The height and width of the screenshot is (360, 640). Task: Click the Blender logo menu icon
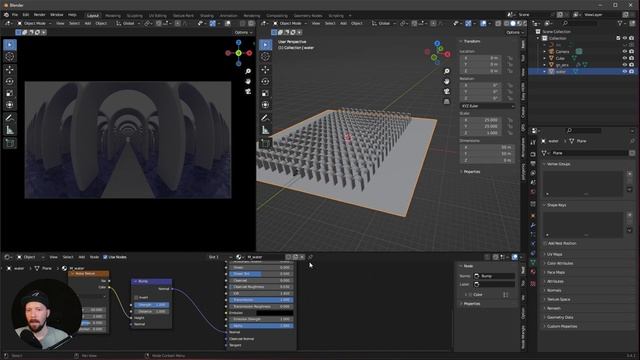6,15
